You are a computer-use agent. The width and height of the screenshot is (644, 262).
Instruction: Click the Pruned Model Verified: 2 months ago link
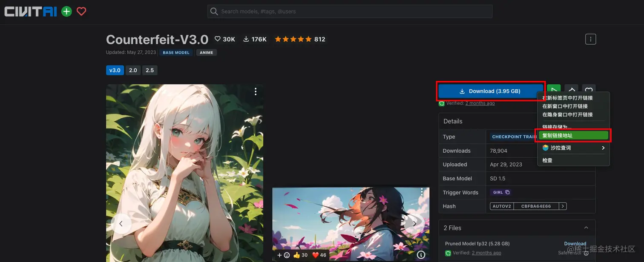coord(486,253)
